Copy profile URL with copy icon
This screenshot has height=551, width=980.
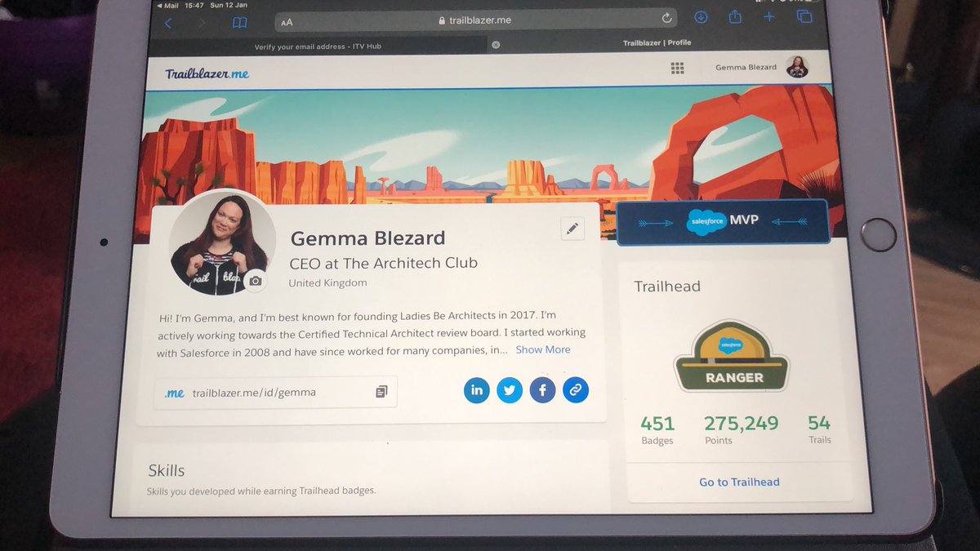coord(381,392)
